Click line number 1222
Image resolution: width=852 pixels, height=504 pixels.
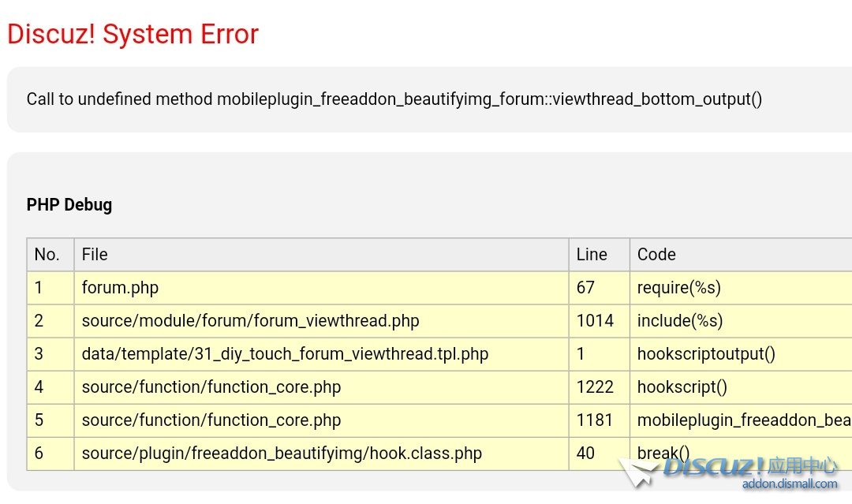(x=599, y=387)
